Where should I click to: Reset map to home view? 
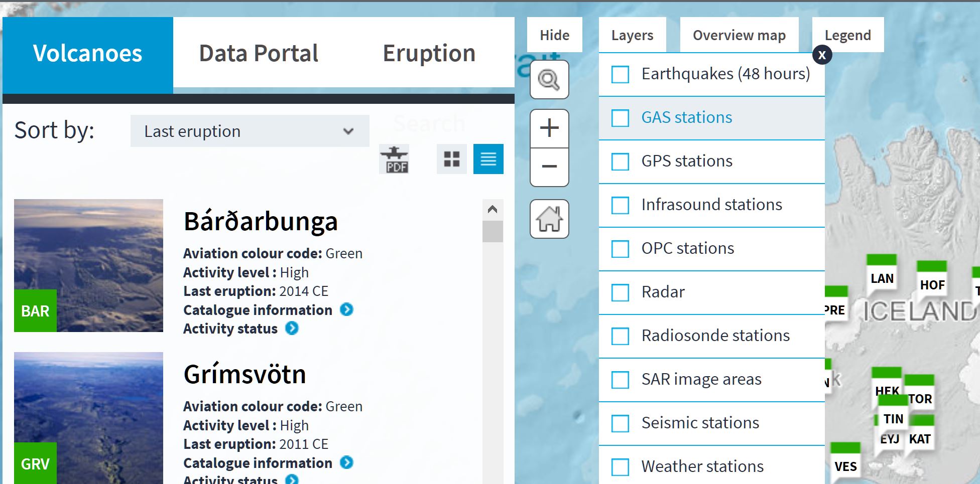coord(549,219)
